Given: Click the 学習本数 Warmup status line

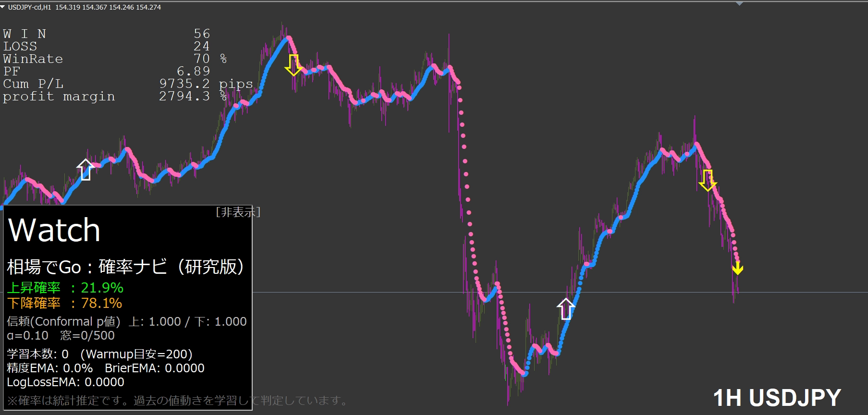Looking at the screenshot, I should tap(100, 354).
